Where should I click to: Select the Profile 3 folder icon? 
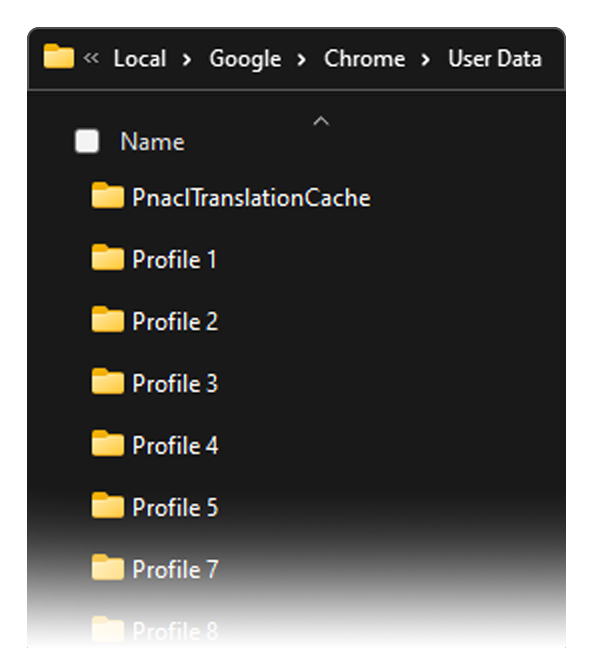[108, 381]
